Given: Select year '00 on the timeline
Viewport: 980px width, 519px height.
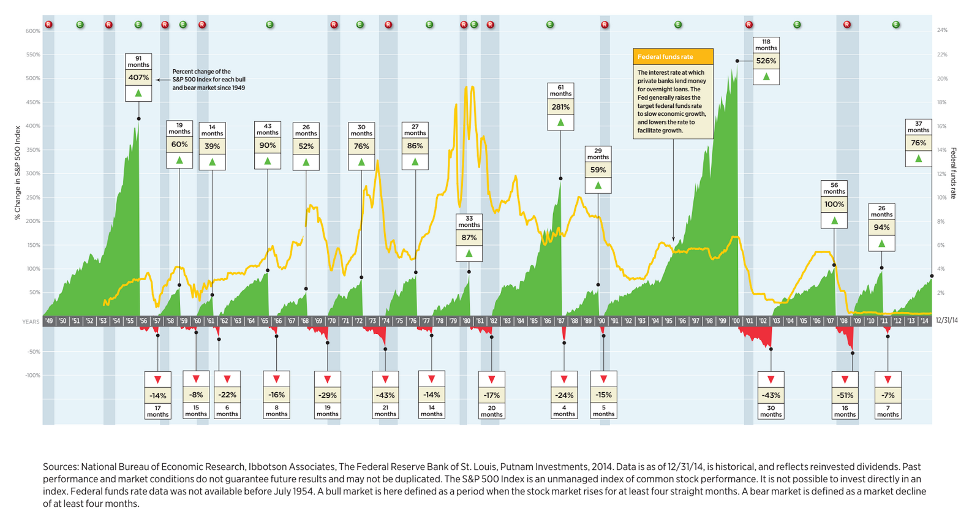Looking at the screenshot, I should click(x=736, y=321).
